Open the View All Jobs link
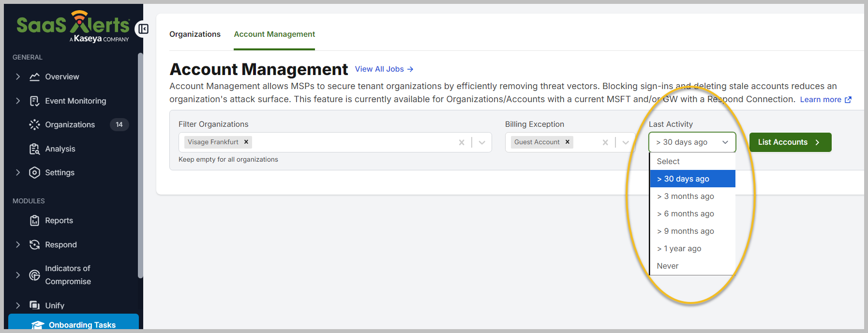868x333 pixels. click(384, 69)
